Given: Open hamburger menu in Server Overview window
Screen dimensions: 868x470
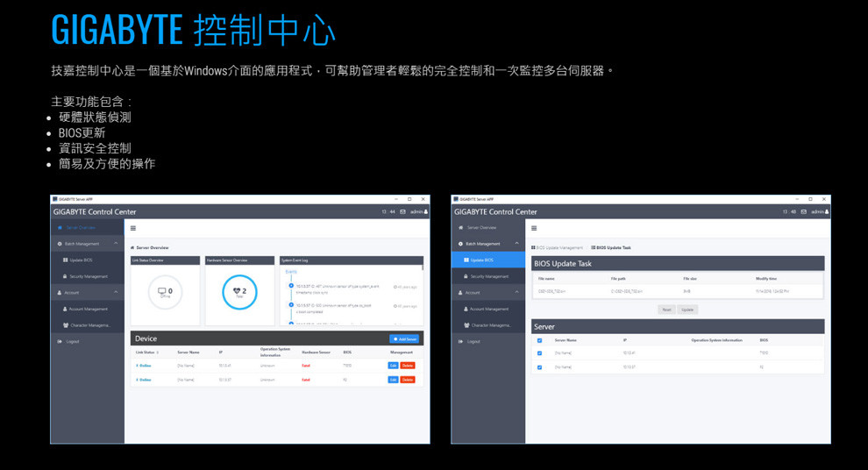Looking at the screenshot, I should [133, 228].
